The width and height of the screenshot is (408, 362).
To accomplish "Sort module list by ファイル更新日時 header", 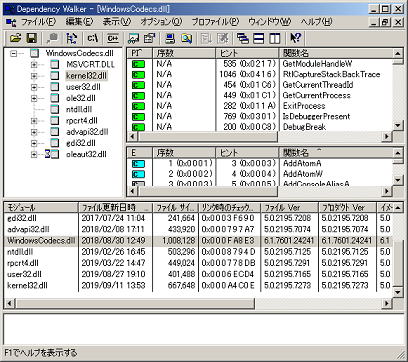I will 115,208.
